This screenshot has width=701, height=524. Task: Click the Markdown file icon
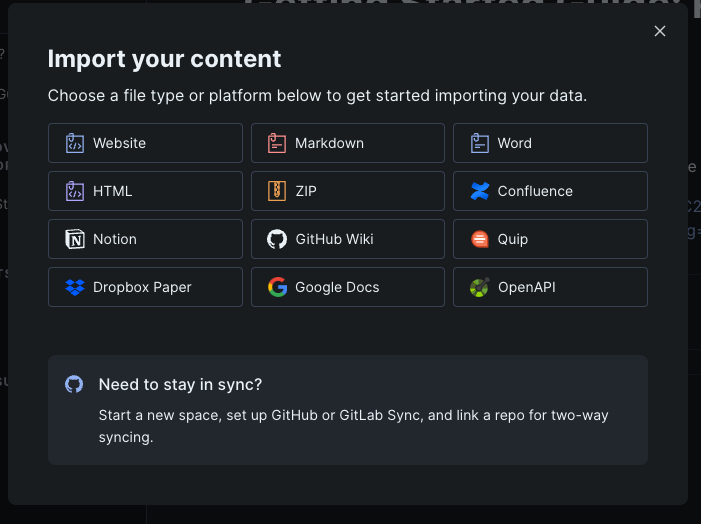pyautogui.click(x=277, y=143)
